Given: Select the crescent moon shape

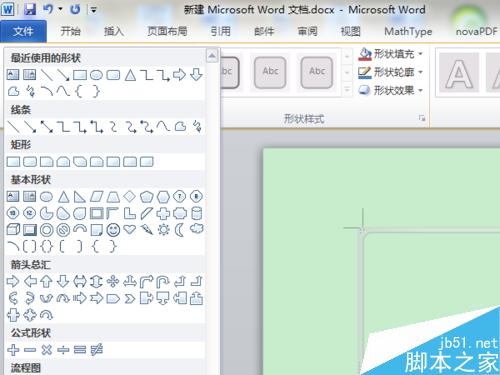Looking at the screenshot, I should [180, 230].
